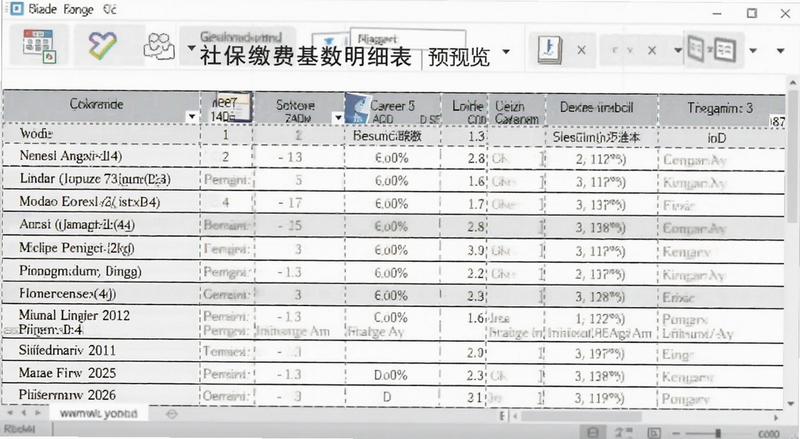The height and width of the screenshot is (439, 800).
Task: Click the zoom out minus in status bar
Action: pos(676,433)
